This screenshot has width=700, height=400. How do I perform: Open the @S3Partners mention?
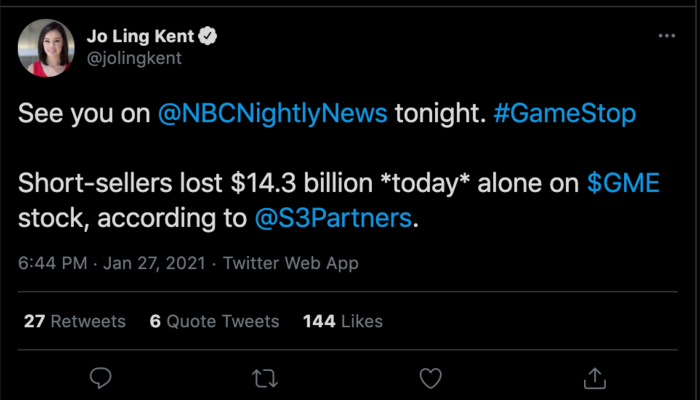[333, 218]
